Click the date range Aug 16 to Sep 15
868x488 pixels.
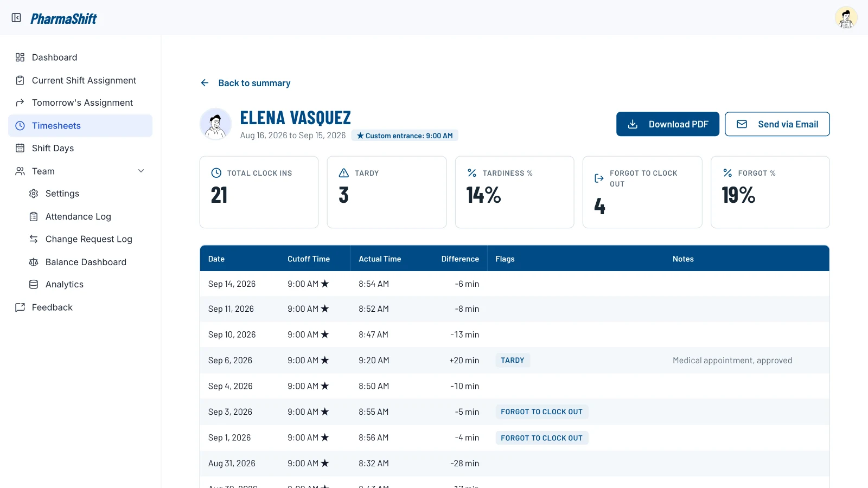293,136
